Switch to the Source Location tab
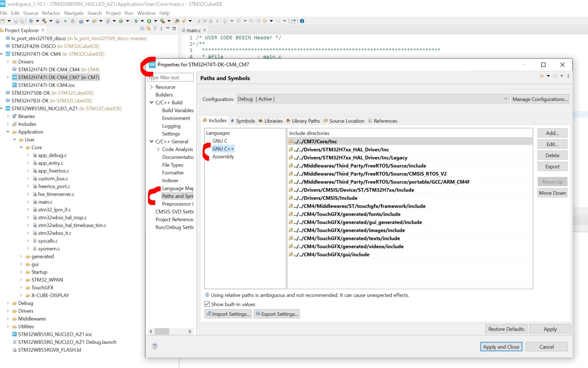 tap(344, 121)
